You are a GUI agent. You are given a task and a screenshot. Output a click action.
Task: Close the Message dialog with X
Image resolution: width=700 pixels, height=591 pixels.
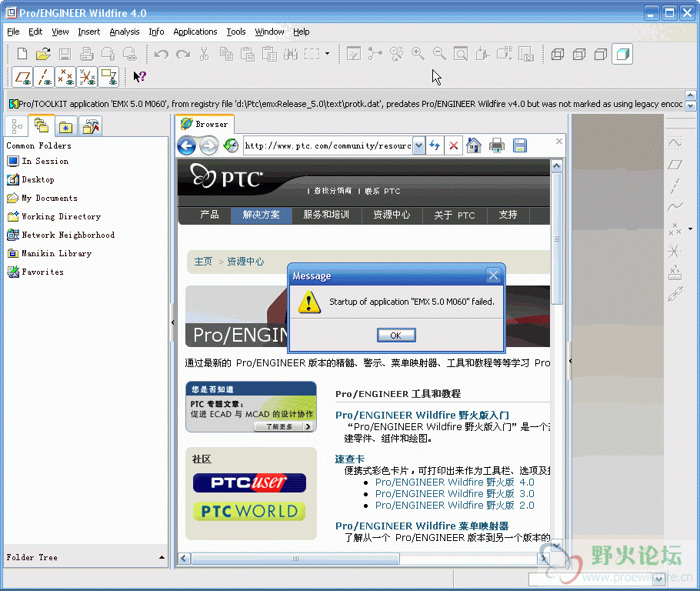(x=493, y=275)
